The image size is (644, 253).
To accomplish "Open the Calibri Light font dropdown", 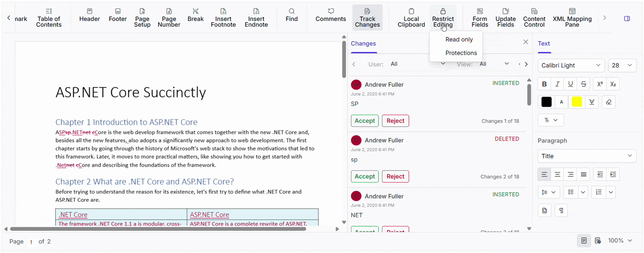I will (x=571, y=65).
